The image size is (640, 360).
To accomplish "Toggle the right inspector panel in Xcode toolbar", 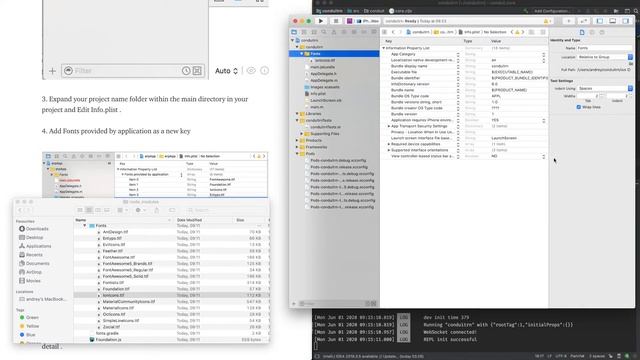I will click(626, 21).
